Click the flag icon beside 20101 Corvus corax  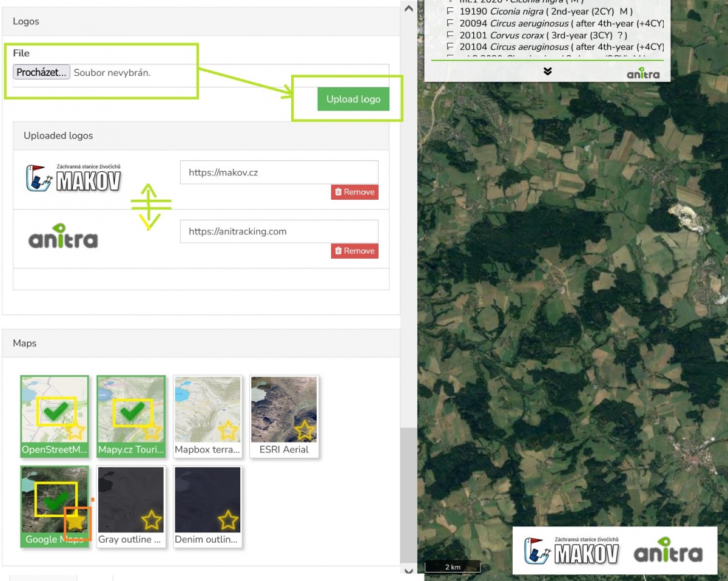pos(450,35)
